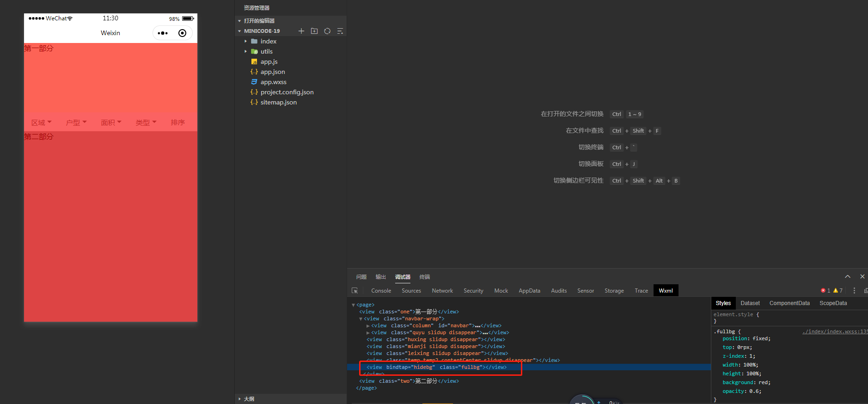This screenshot has height=404, width=868.
Task: Open the AppData tab
Action: coord(529,291)
